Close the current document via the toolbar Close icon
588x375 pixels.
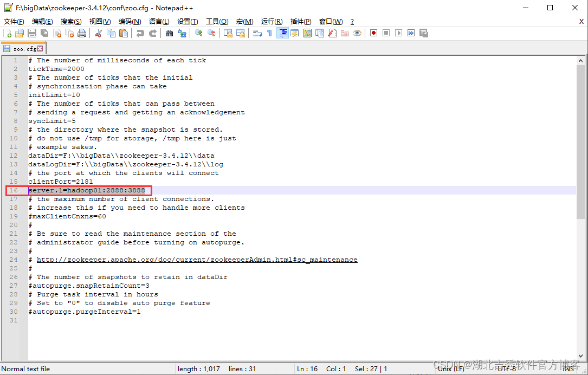57,34
